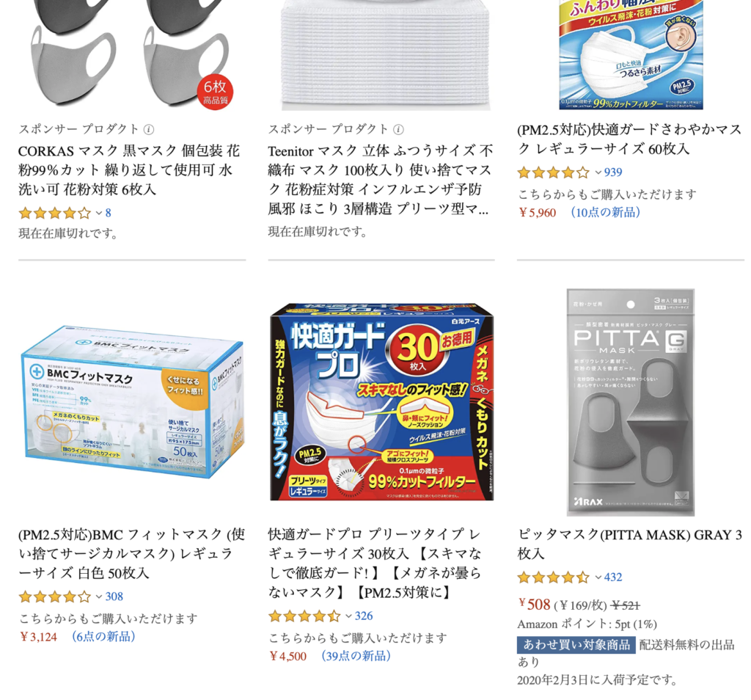Open CORKAS マスク 黒マスク product title
This screenshot has width=751, height=700.
(x=129, y=170)
